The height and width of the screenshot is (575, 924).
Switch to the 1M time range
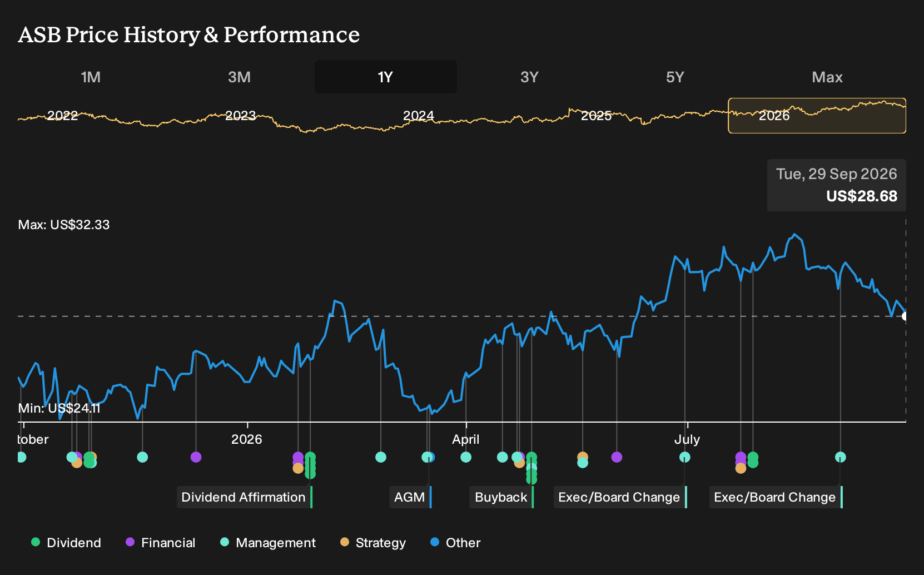(x=91, y=77)
